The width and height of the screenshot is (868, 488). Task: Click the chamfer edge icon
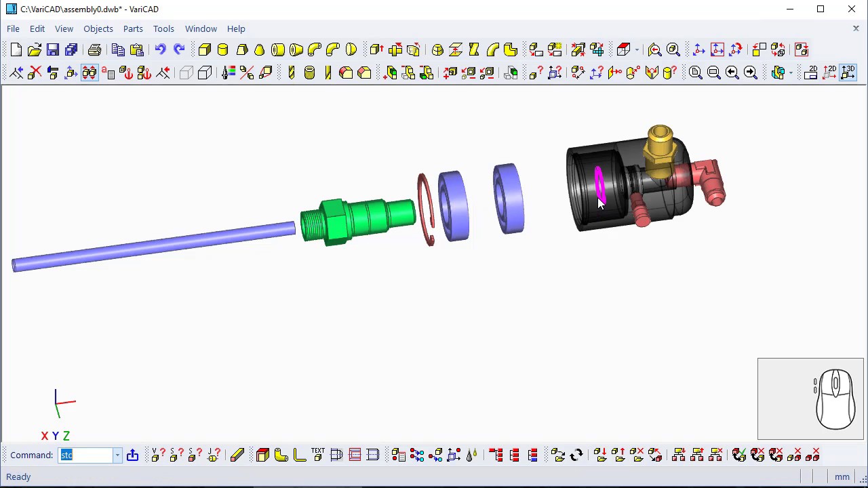point(364,72)
